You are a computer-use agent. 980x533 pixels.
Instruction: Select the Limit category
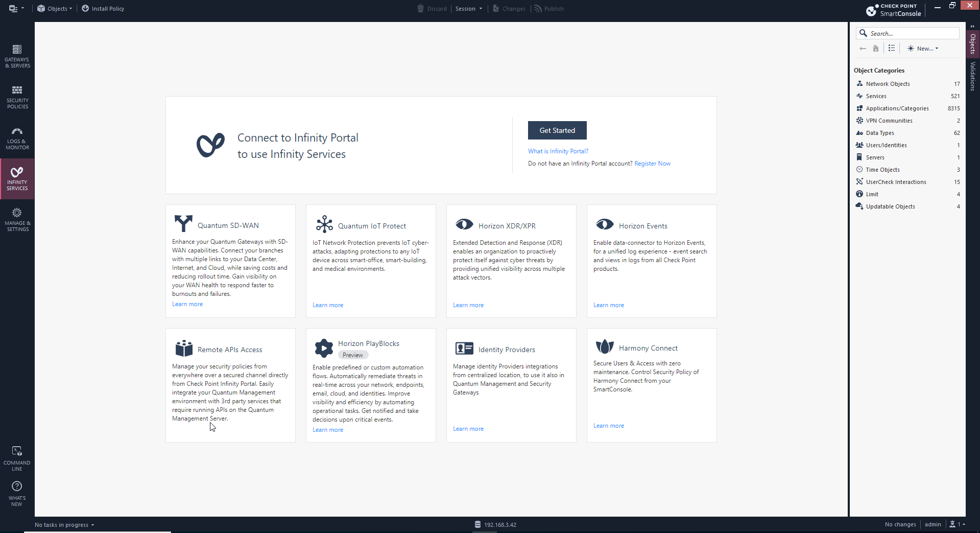(907, 194)
